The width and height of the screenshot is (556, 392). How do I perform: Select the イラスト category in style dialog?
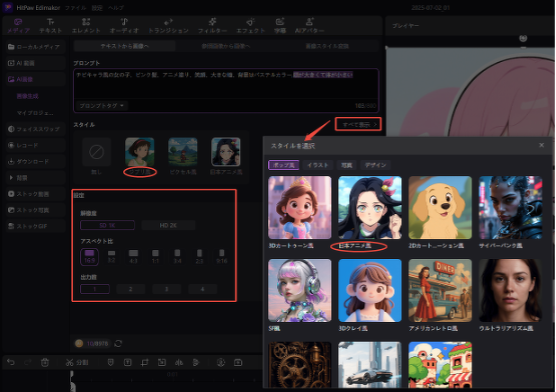[x=318, y=165]
